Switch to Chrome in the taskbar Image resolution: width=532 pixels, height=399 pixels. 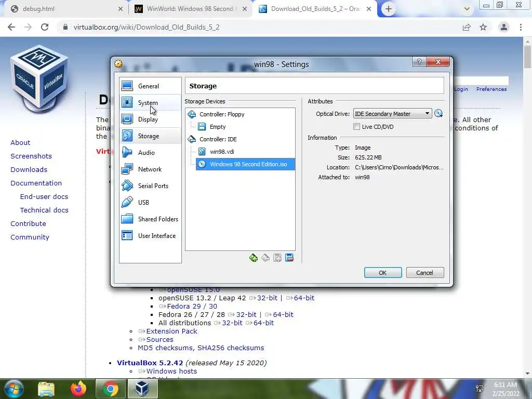111,389
